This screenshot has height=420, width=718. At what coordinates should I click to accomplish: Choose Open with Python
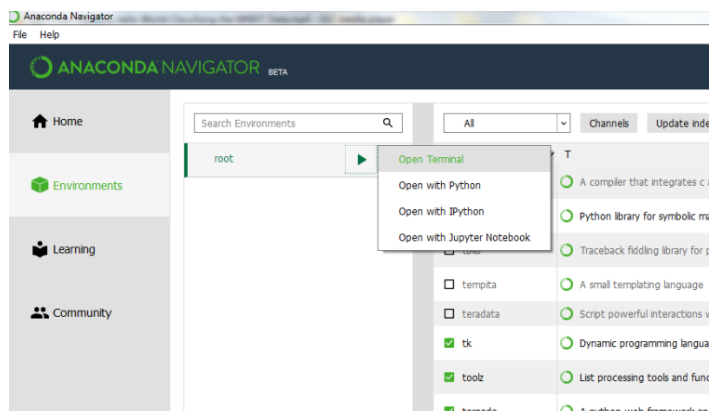point(464,185)
